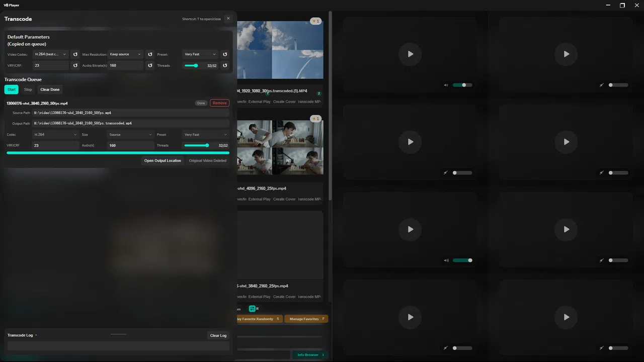The image size is (644, 362).
Task: Click the chess players video thumbnail
Action: click(280, 147)
